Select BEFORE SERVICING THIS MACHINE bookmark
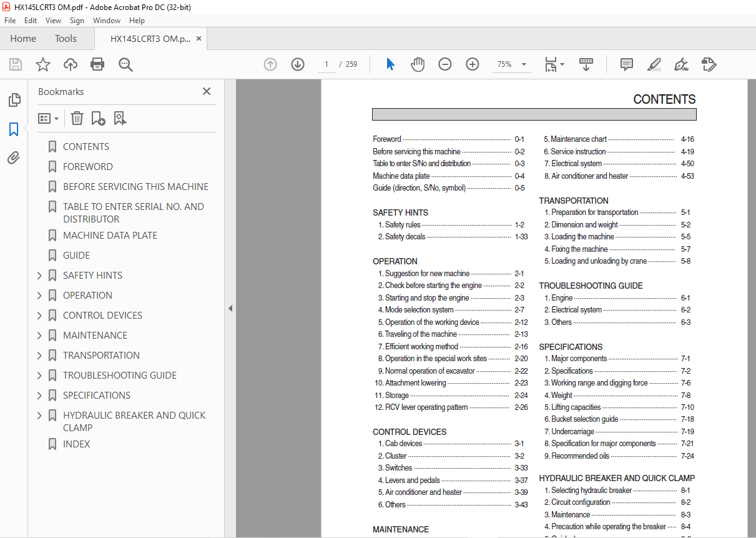 click(135, 187)
